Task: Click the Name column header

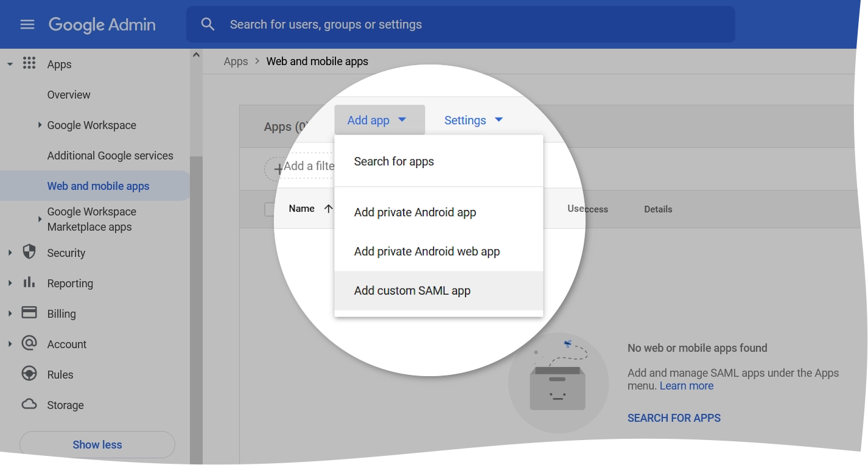Action: [302, 208]
